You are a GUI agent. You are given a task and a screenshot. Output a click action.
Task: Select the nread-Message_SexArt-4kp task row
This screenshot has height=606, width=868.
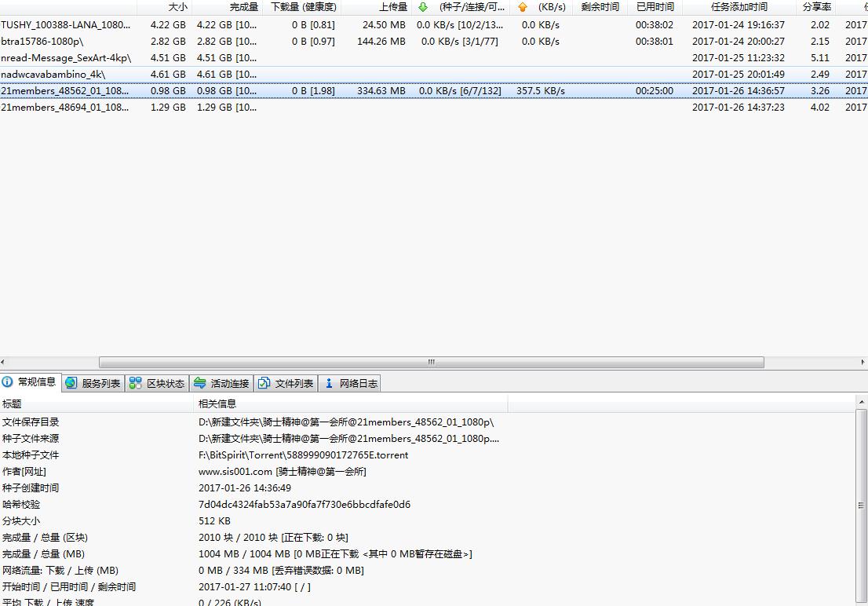coord(66,58)
